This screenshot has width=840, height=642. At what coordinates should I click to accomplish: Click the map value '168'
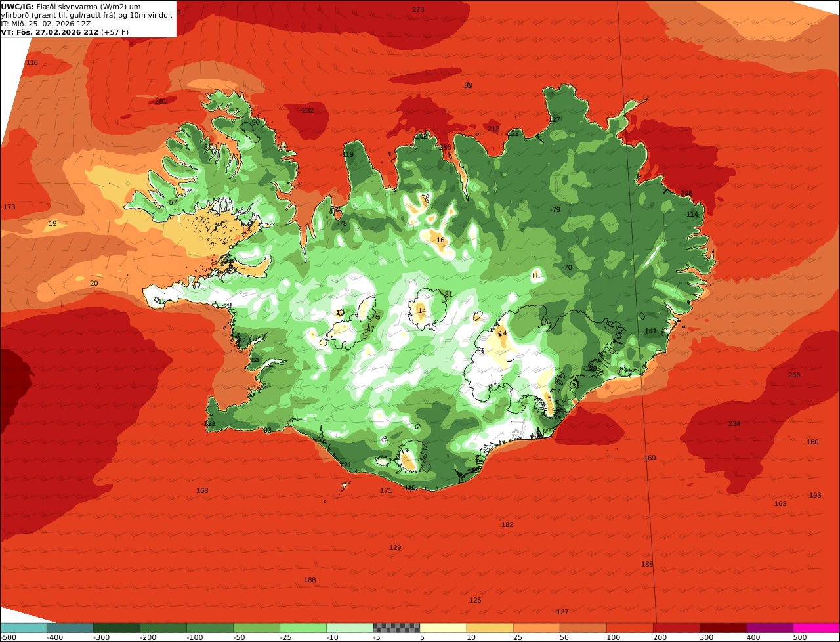202,490
